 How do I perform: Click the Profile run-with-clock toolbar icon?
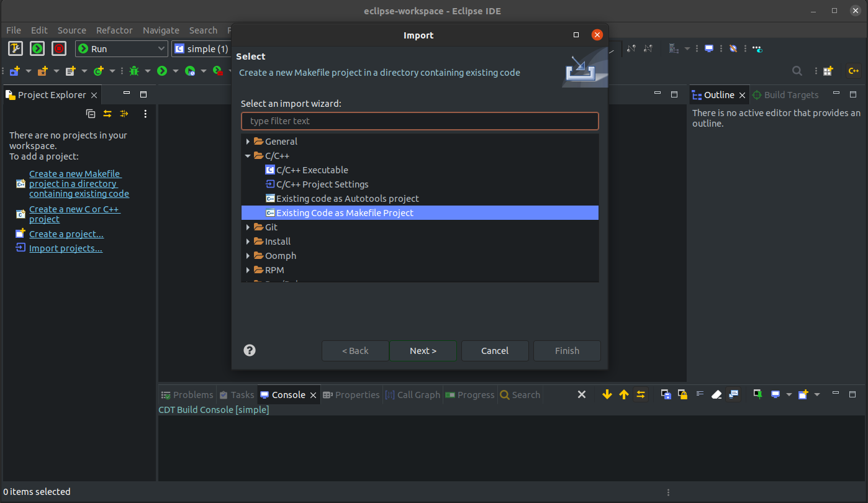point(190,71)
